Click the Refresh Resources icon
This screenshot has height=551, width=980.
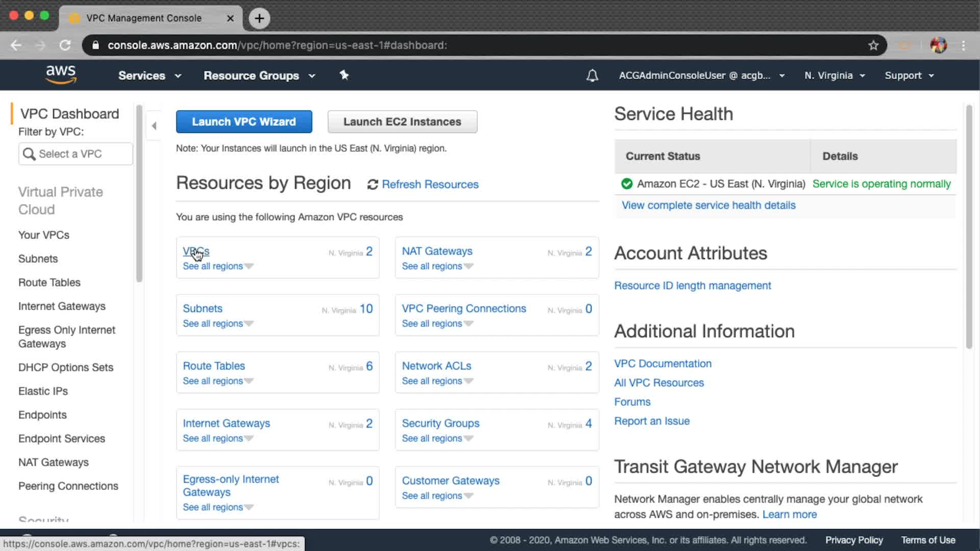click(373, 185)
